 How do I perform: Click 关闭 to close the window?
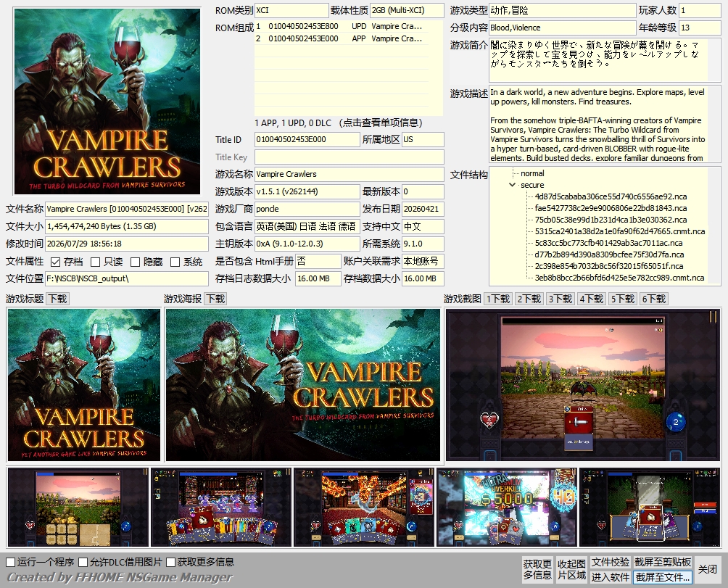click(x=708, y=569)
